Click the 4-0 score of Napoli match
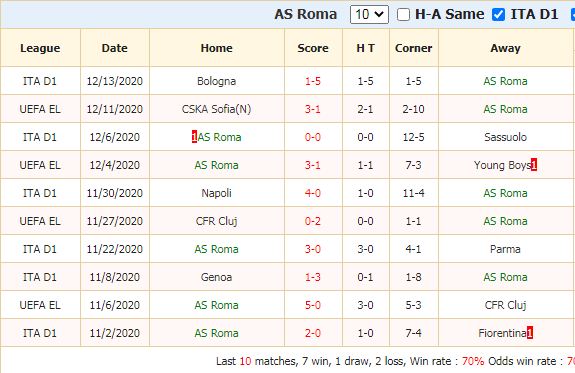Image resolution: width=575 pixels, height=373 pixels. pyautogui.click(x=313, y=193)
